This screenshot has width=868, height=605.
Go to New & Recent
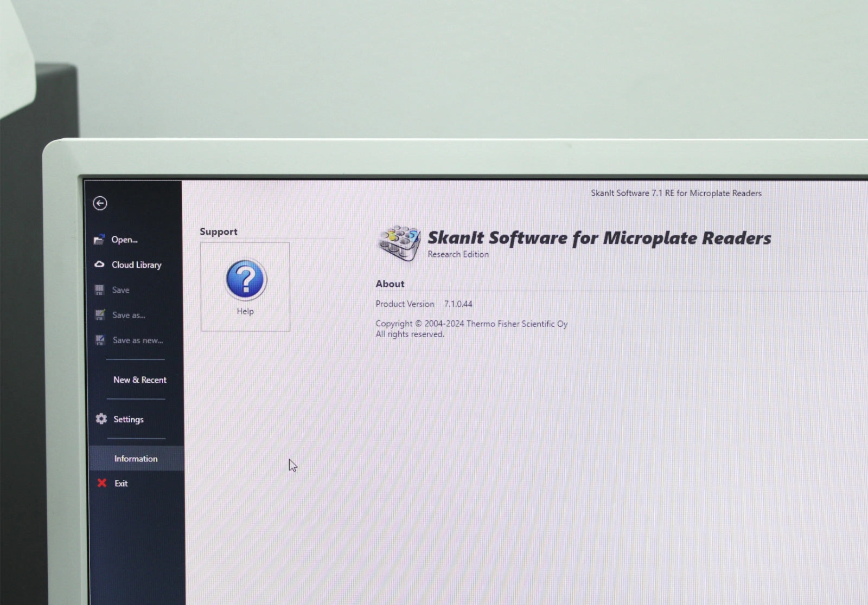point(140,380)
